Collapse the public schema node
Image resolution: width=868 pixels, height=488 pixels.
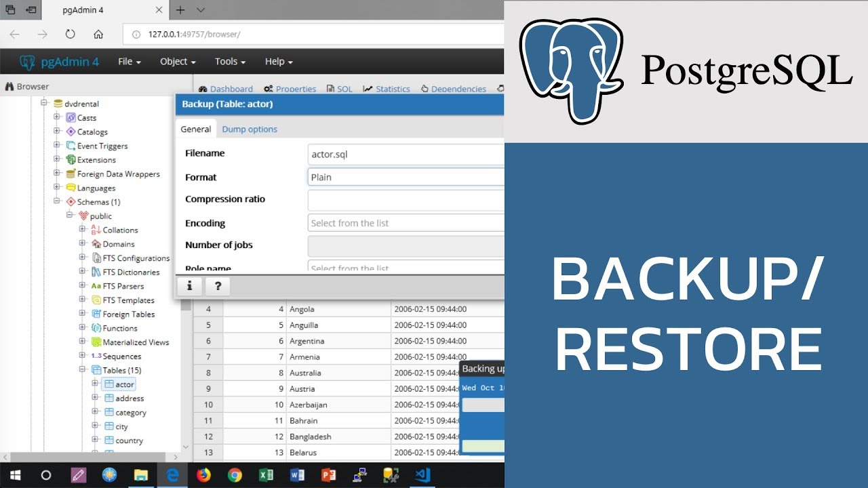70,216
